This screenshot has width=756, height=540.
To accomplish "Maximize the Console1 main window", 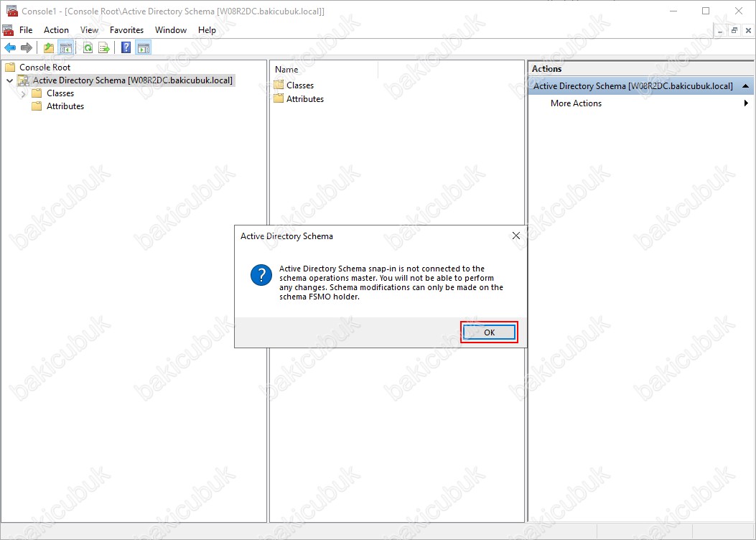I will coord(706,11).
